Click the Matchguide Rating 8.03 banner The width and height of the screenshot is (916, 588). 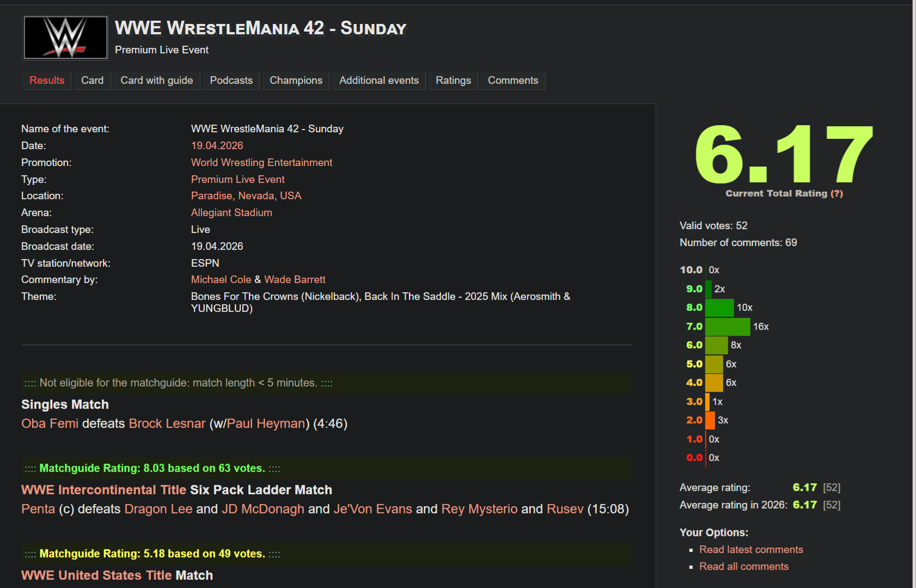[327, 468]
